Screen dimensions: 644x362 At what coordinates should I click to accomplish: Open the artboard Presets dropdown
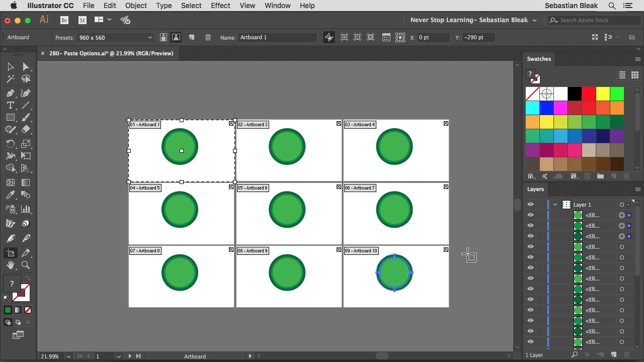click(x=115, y=37)
